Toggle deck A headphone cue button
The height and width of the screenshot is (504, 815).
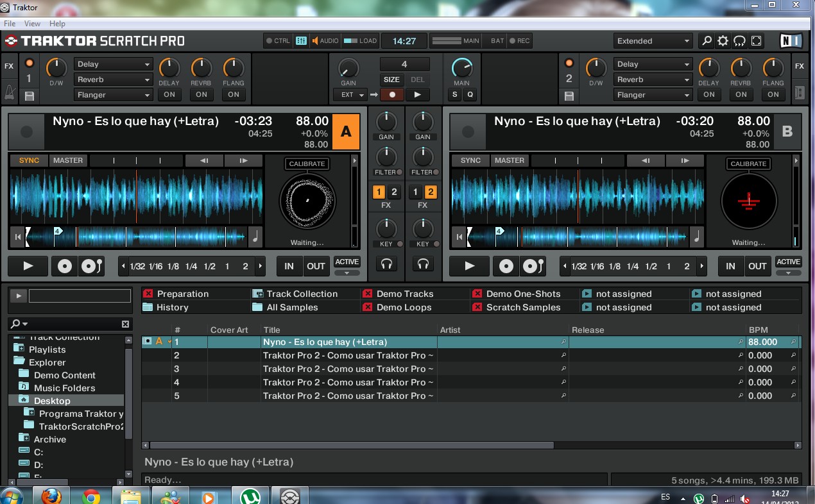pyautogui.click(x=386, y=264)
